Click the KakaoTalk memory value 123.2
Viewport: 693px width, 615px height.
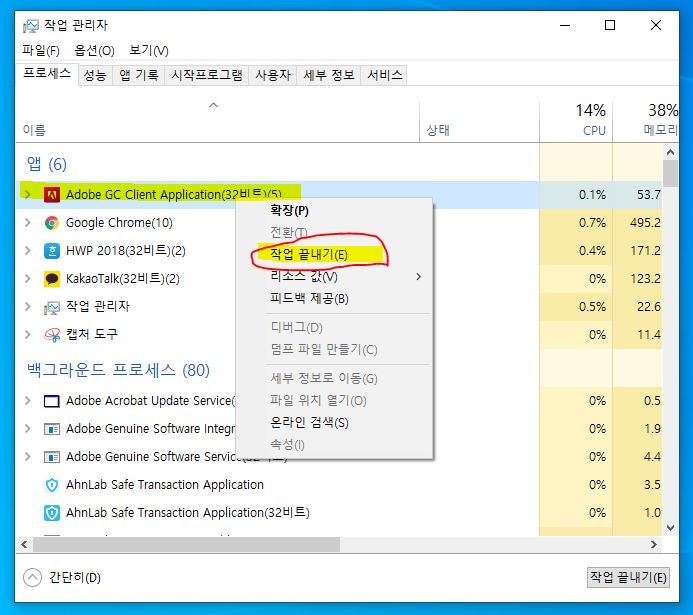tap(645, 279)
